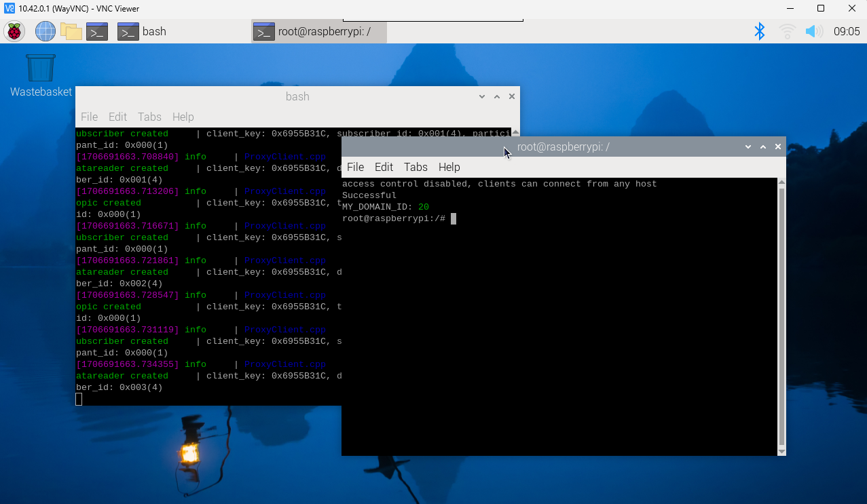
Task: Minimize the VNC Viewer window
Action: tap(790, 9)
